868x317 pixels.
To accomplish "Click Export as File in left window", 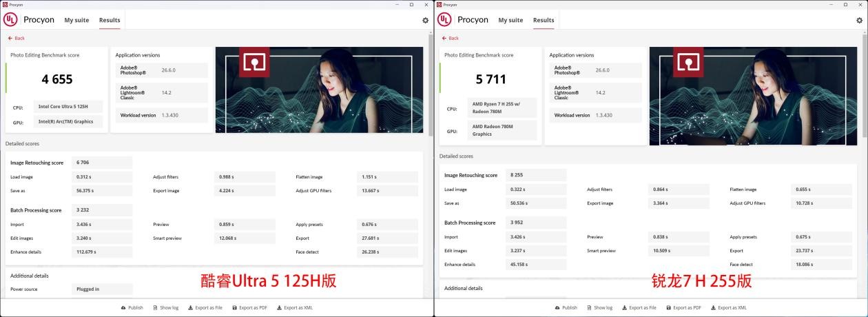I will (x=205, y=307).
